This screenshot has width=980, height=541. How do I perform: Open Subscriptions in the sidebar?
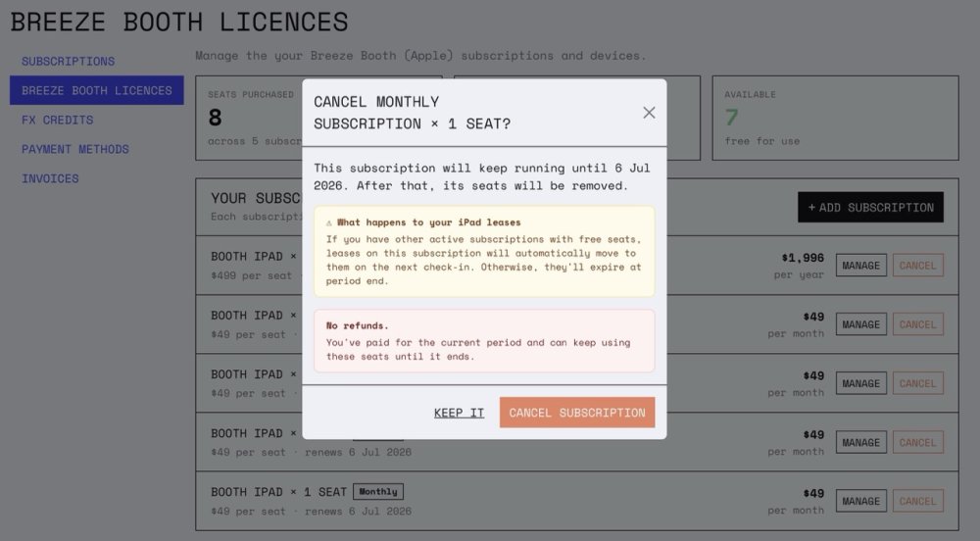tap(69, 61)
